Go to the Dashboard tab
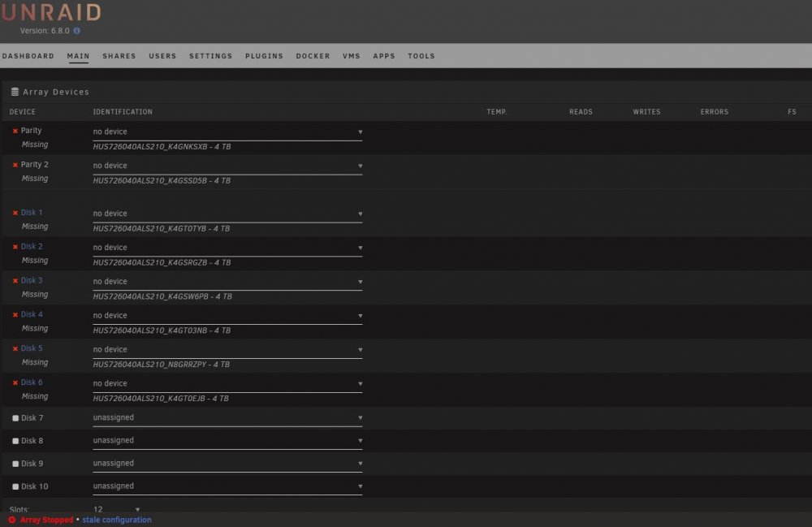Screen dimensions: 812x527 [28, 56]
